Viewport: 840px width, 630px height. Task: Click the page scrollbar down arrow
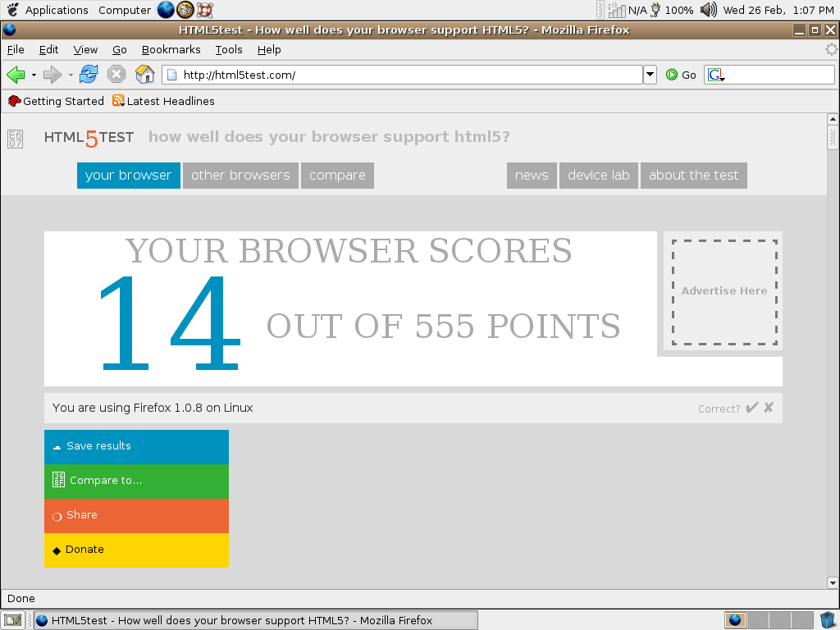pyautogui.click(x=833, y=582)
